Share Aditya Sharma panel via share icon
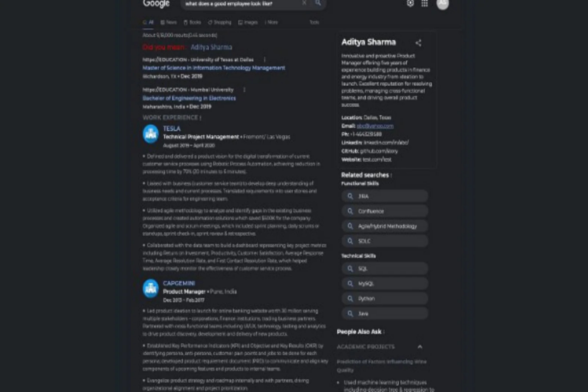 (418, 43)
